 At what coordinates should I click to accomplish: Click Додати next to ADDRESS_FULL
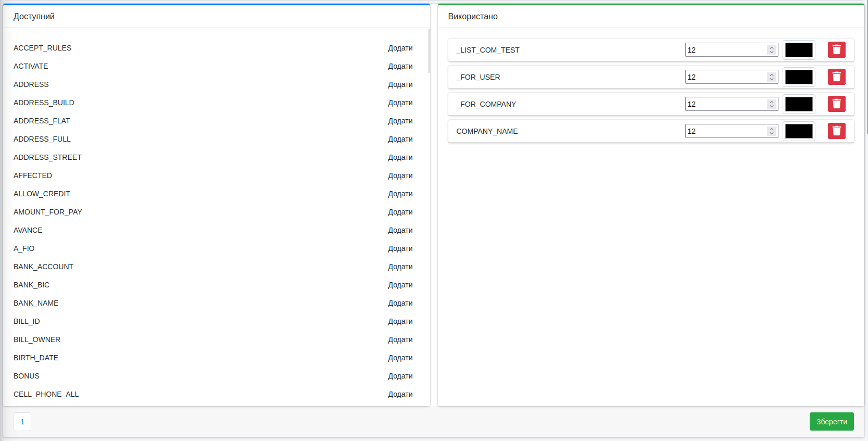(x=400, y=139)
